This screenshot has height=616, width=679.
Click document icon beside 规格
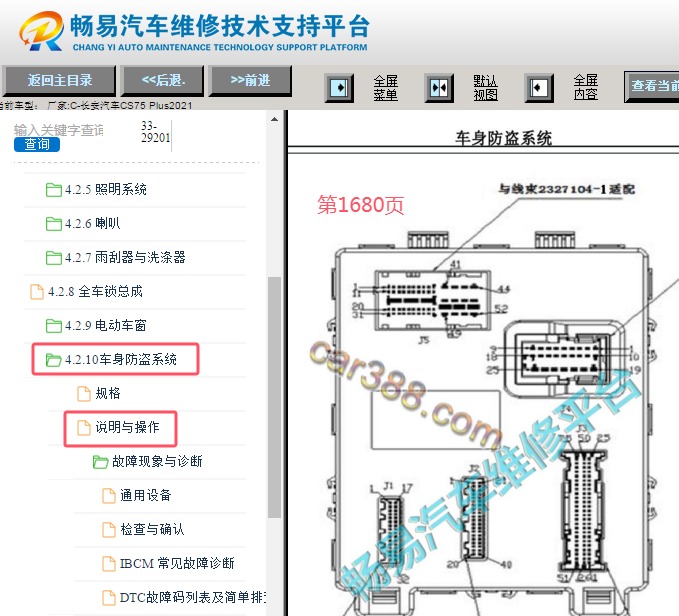point(84,393)
